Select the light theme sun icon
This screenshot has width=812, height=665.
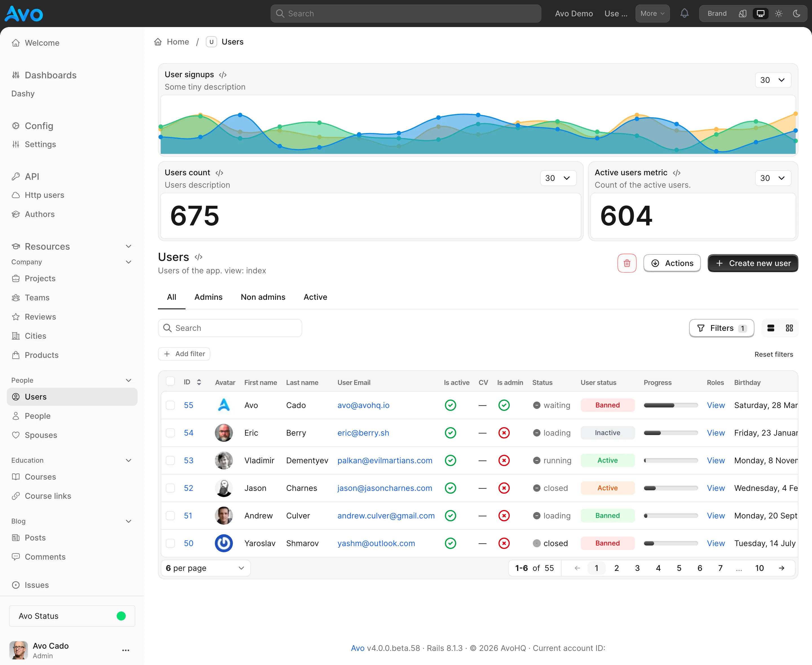(779, 14)
